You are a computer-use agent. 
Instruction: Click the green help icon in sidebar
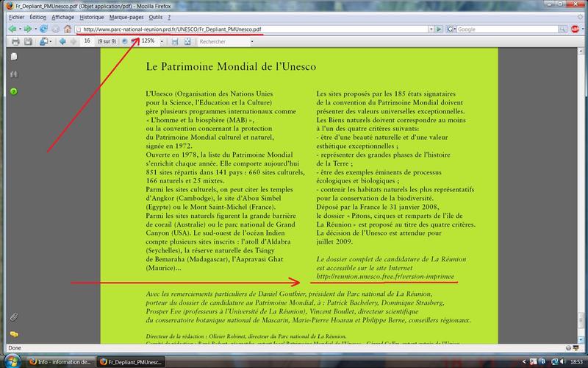pyautogui.click(x=13, y=91)
